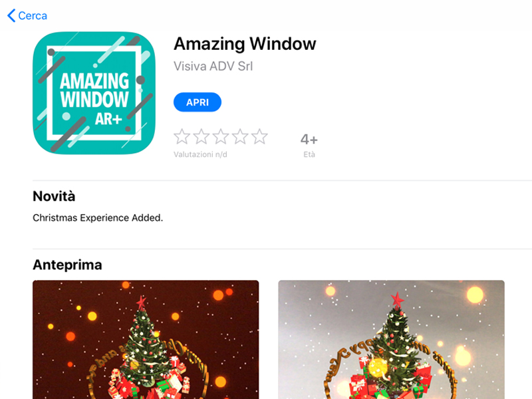532x399 pixels.
Task: Select the second rating star
Action: tap(201, 136)
